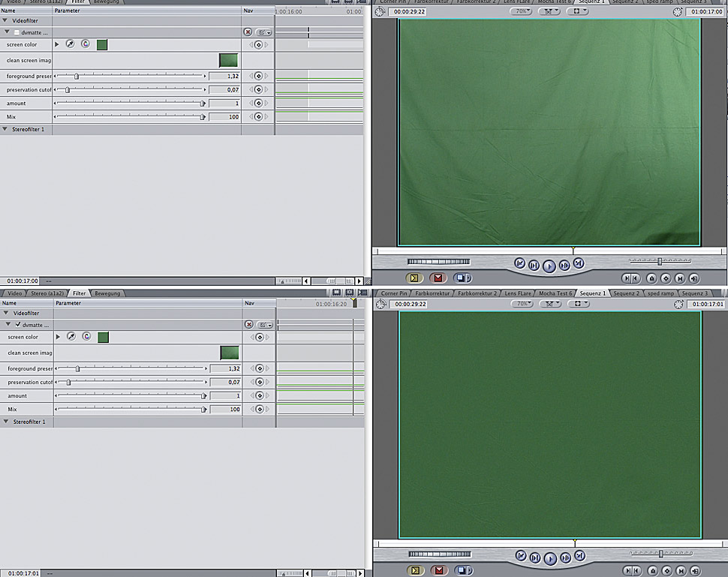Disable checked dvmatte filter in lower panel
Screen dimensions: 728x577
coord(18,325)
